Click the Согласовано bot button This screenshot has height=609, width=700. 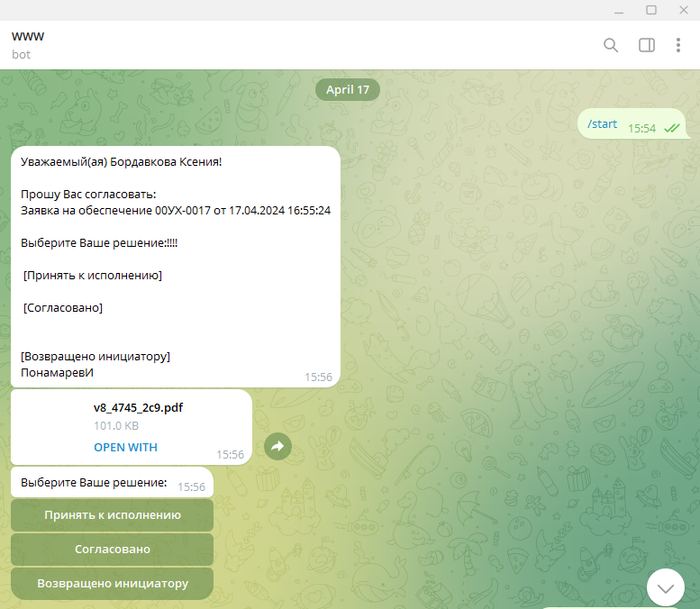(x=112, y=550)
